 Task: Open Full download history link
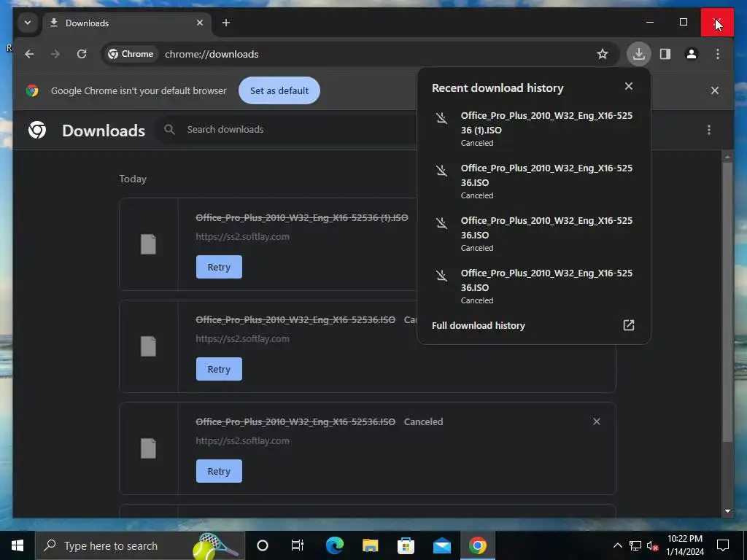(x=479, y=326)
